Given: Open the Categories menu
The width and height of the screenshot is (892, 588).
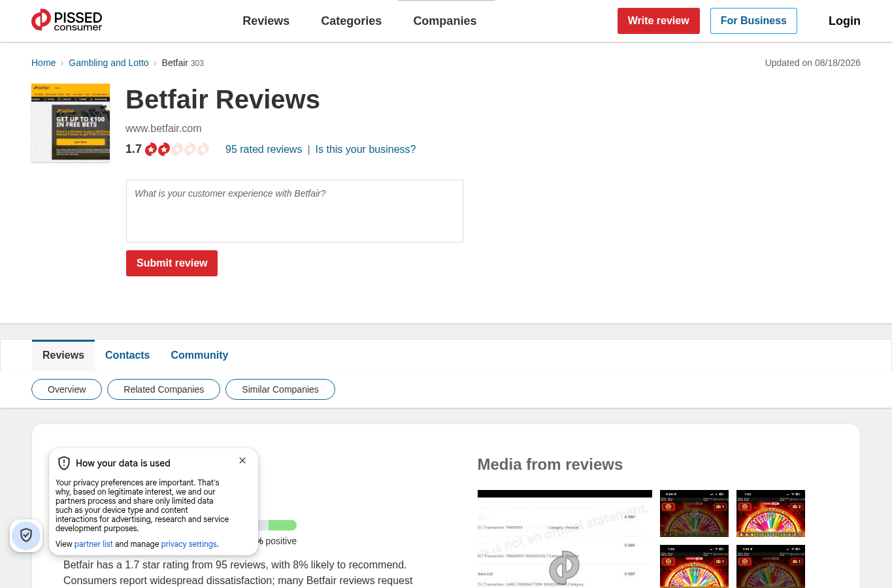Looking at the screenshot, I should [352, 21].
